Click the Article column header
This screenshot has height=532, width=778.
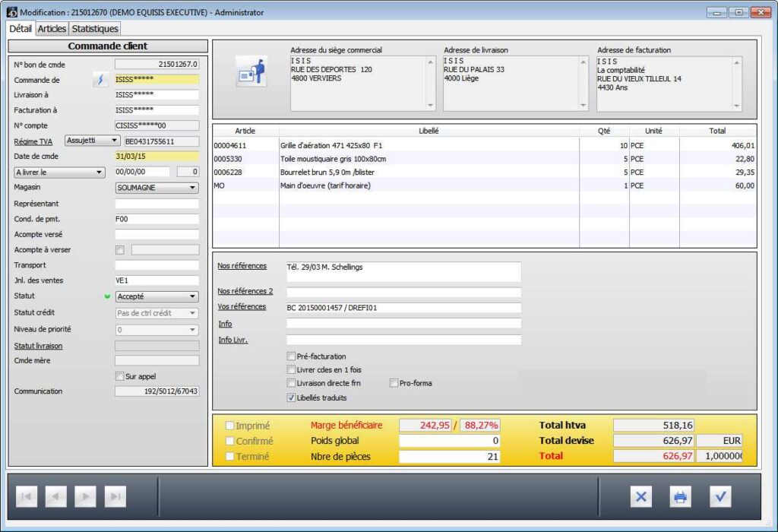pos(245,131)
